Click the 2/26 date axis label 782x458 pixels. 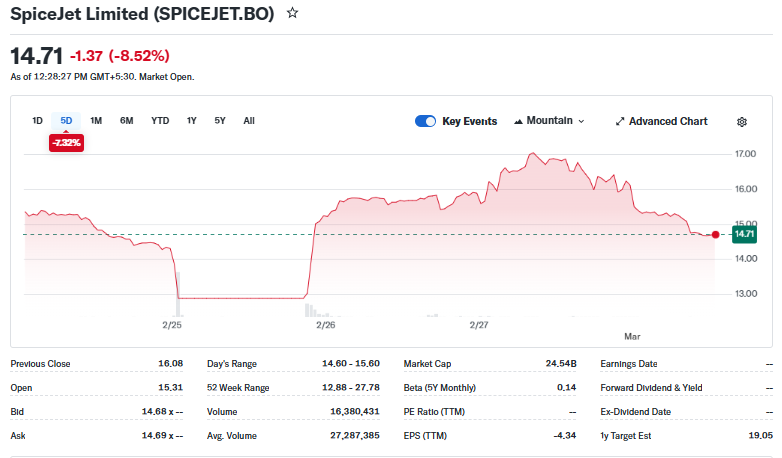326,325
